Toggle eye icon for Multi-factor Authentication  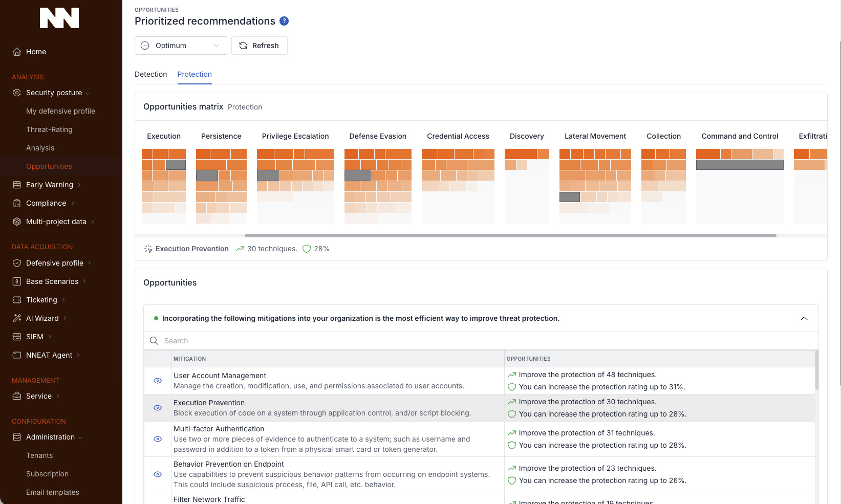click(x=158, y=439)
